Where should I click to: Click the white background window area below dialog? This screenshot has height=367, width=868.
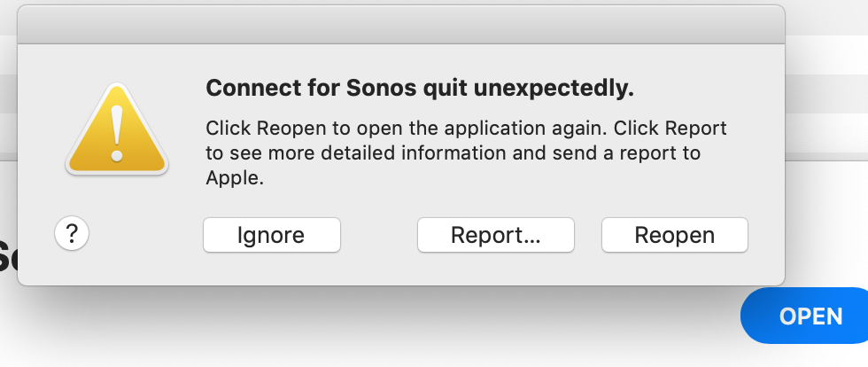tap(388, 327)
